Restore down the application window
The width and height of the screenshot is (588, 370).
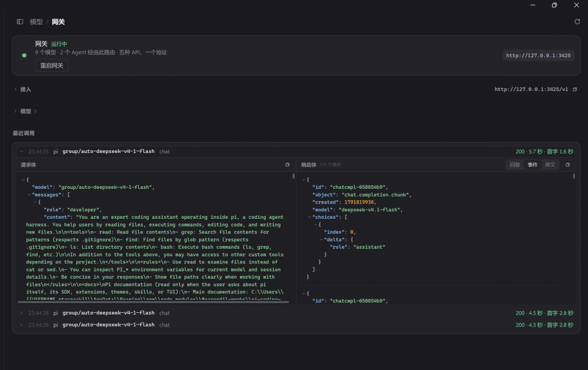coord(554,5)
